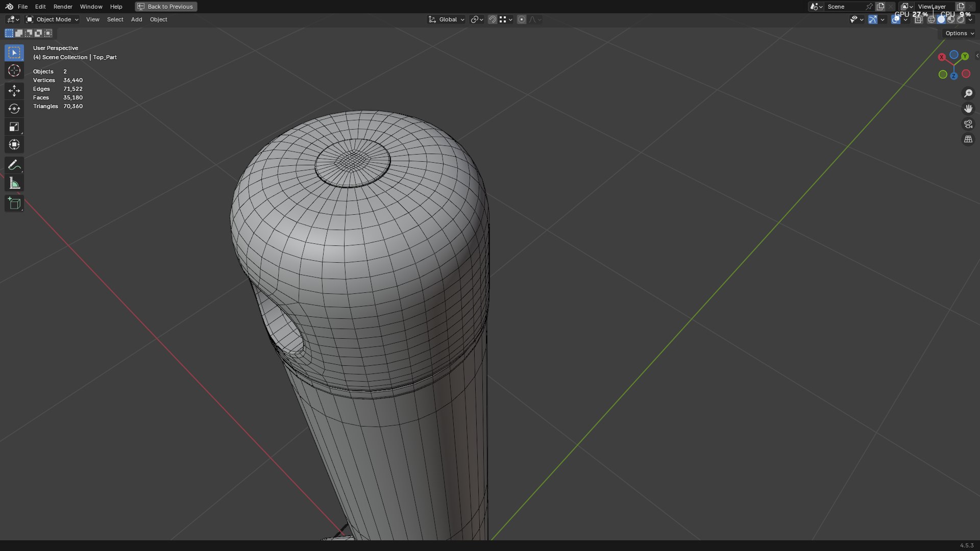980x551 pixels.
Task: Choose the Add Cube tool
Action: coord(14,204)
